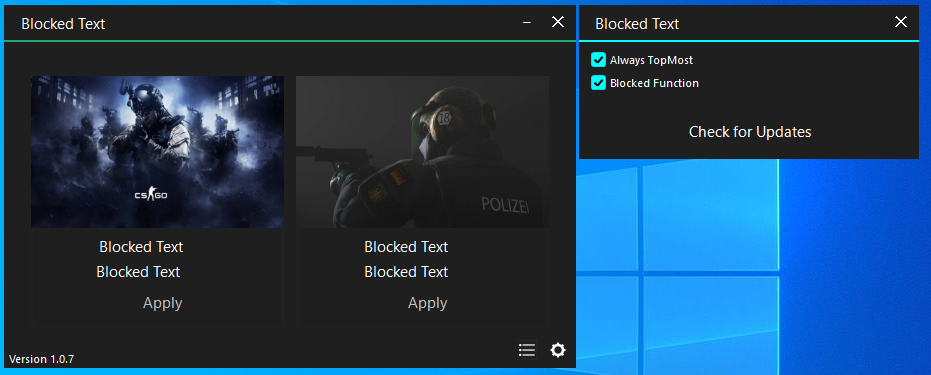
Task: Click Check for Updates
Action: (x=750, y=132)
